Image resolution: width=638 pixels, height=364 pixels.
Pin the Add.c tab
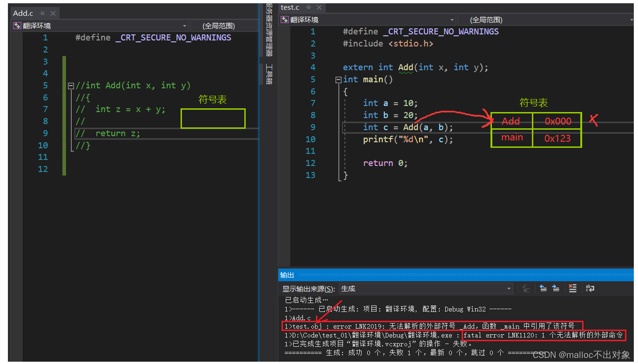pos(42,13)
